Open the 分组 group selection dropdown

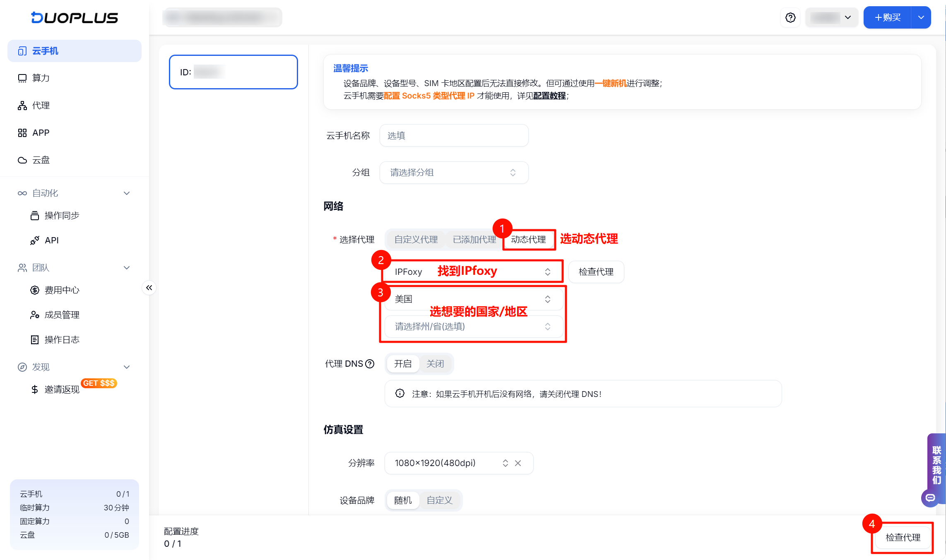click(x=453, y=173)
